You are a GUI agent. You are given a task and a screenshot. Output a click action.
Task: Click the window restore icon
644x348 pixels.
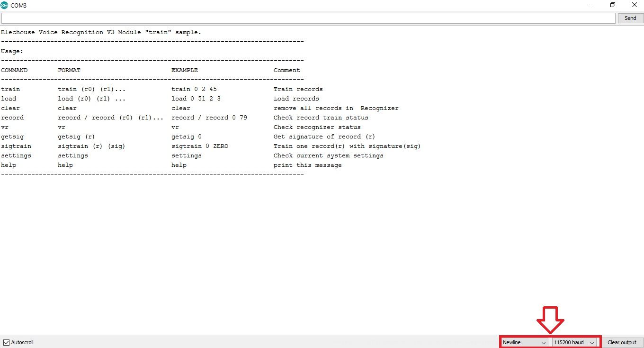612,5
